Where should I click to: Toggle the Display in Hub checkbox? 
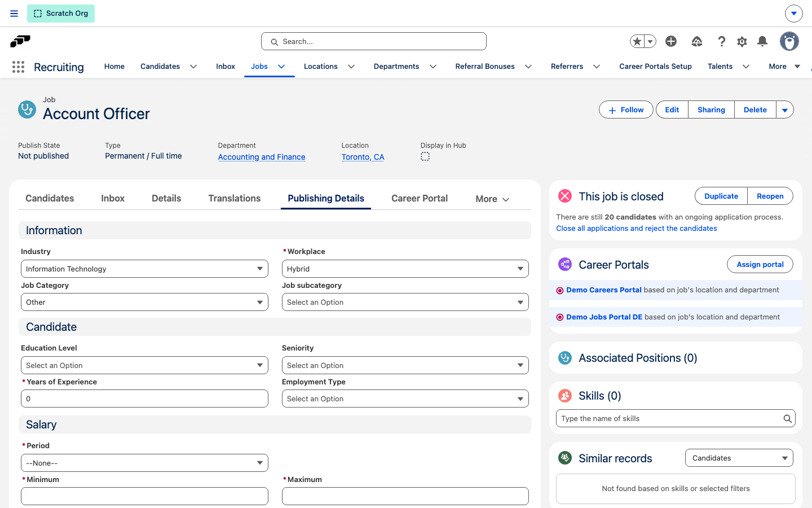click(425, 156)
